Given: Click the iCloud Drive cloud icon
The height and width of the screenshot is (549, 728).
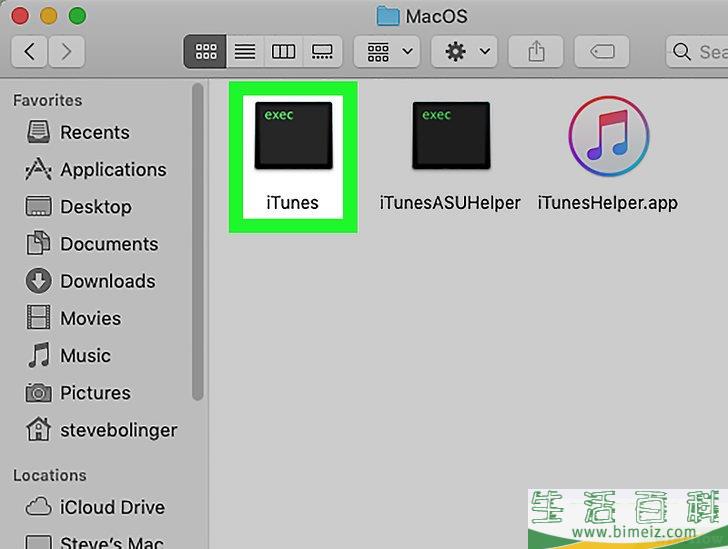Looking at the screenshot, I should [x=39, y=507].
